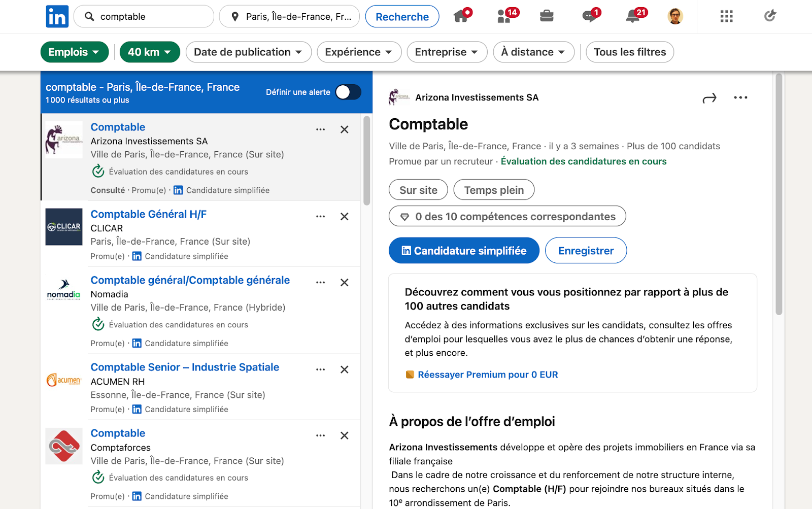Image resolution: width=812 pixels, height=509 pixels.
Task: Open options for Nomadia listing
Action: tap(320, 283)
